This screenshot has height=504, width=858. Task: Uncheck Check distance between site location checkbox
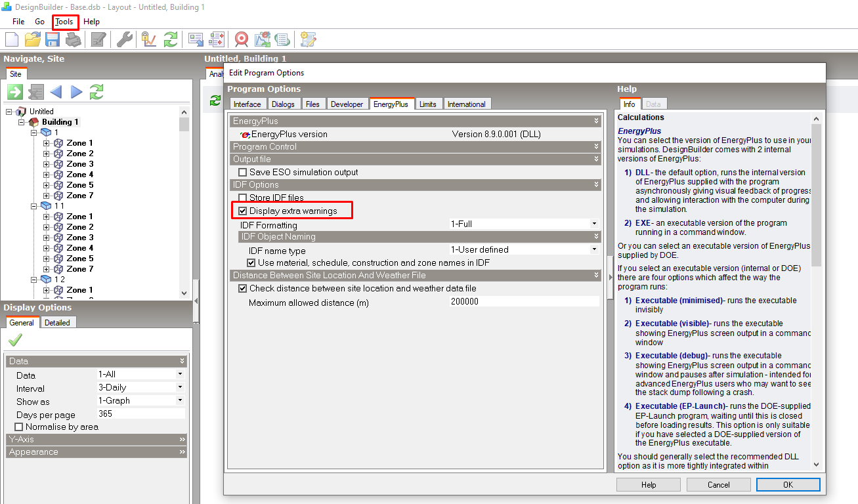coord(243,288)
